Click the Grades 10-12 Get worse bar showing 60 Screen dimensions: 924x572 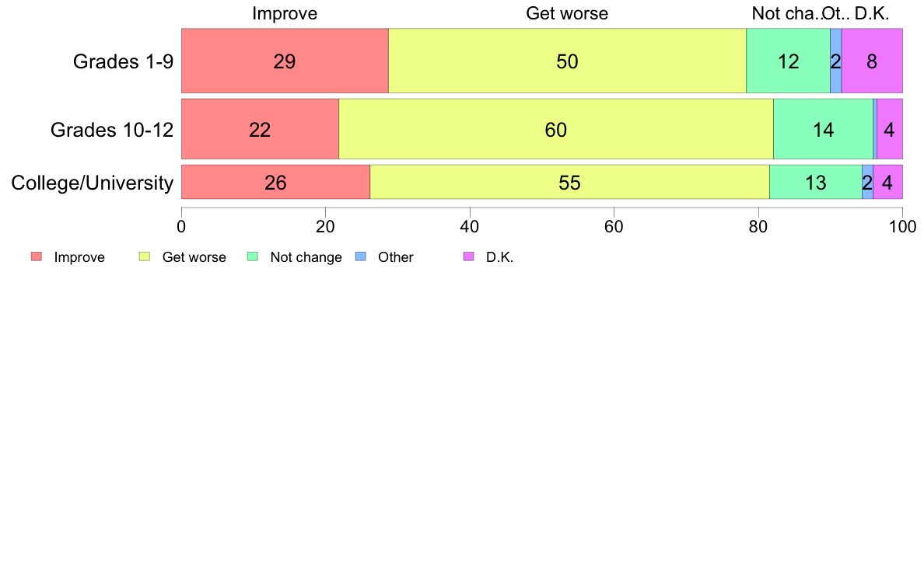point(556,129)
